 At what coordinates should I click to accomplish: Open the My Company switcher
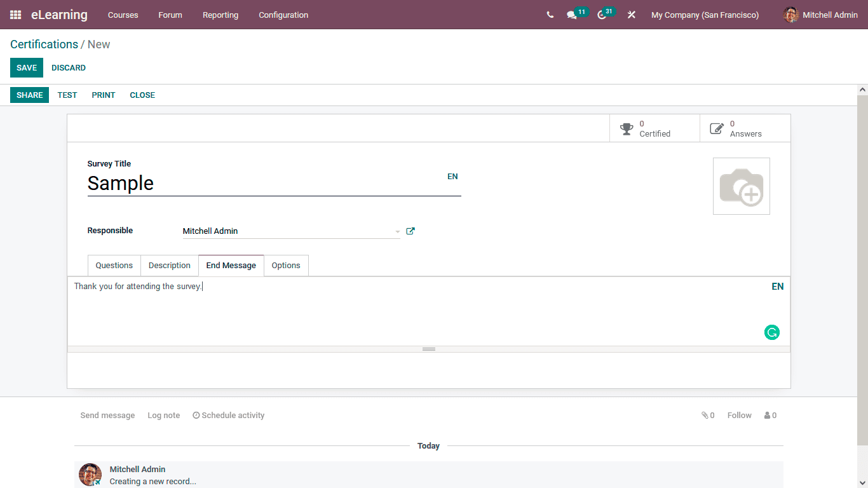pos(704,15)
